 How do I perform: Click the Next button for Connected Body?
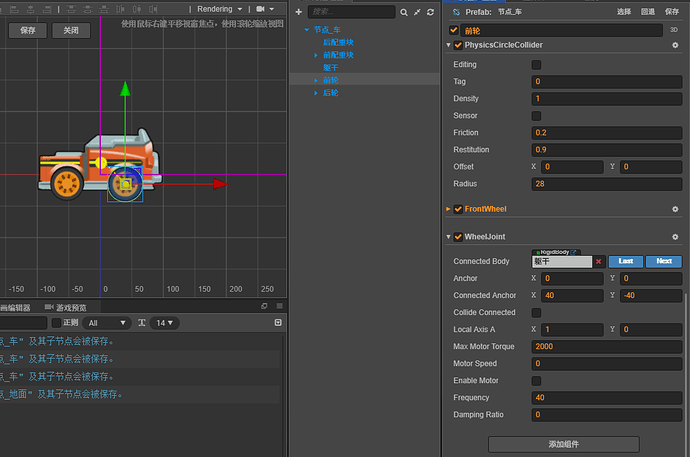(664, 261)
